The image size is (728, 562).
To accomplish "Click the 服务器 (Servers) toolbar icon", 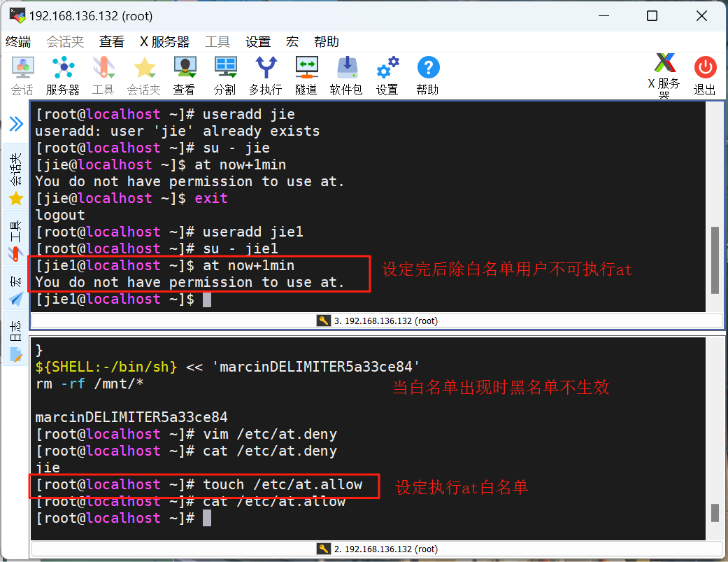I will [x=63, y=76].
